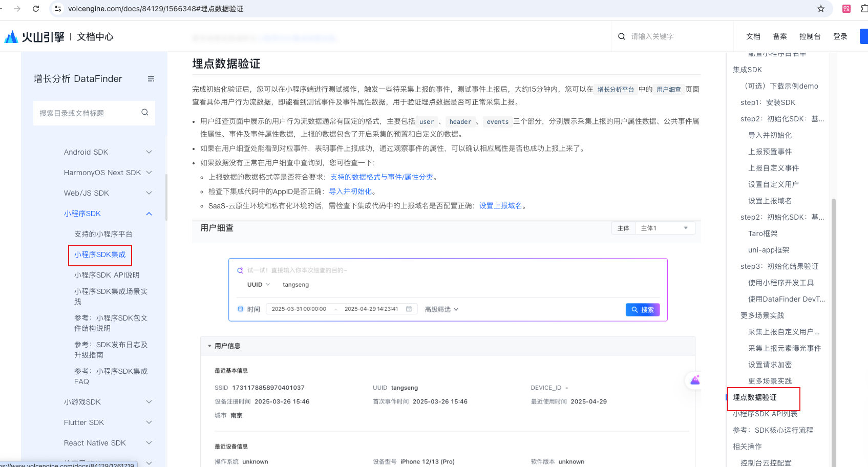Expand Android SDK section
The height and width of the screenshot is (467, 868).
(149, 152)
